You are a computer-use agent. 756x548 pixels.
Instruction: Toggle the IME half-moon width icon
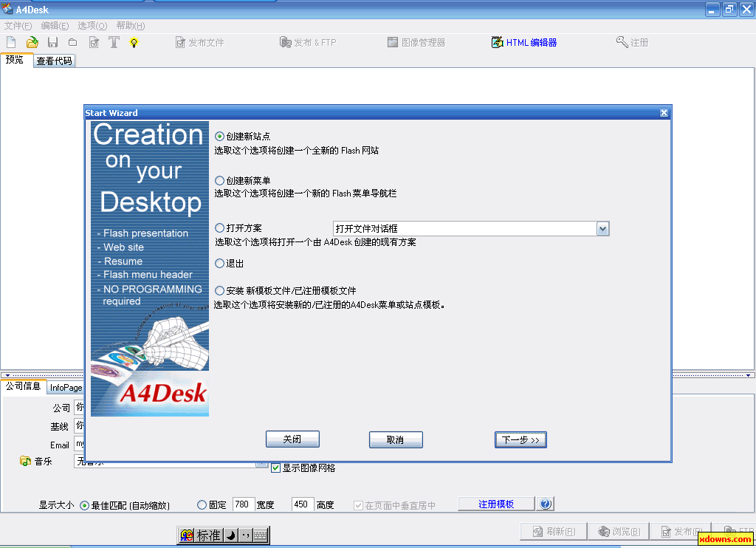(231, 535)
